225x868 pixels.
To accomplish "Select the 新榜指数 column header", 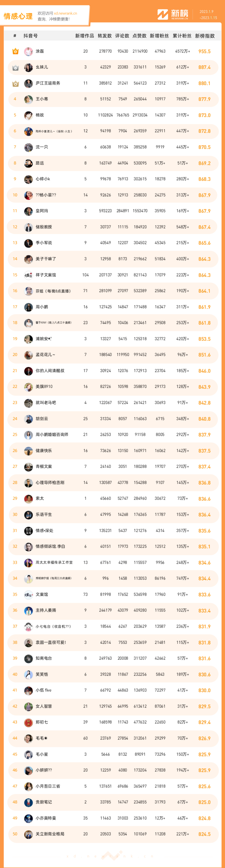I will [205, 36].
